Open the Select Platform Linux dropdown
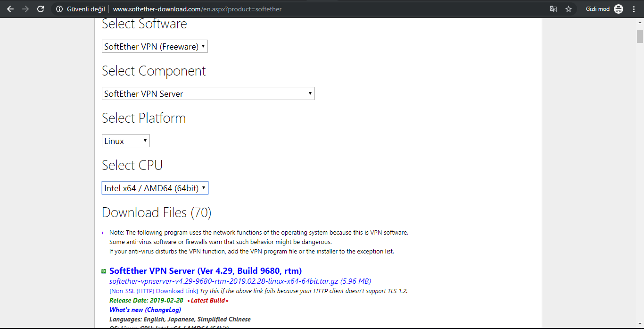Viewport: 644px width, 329px height. point(125,141)
